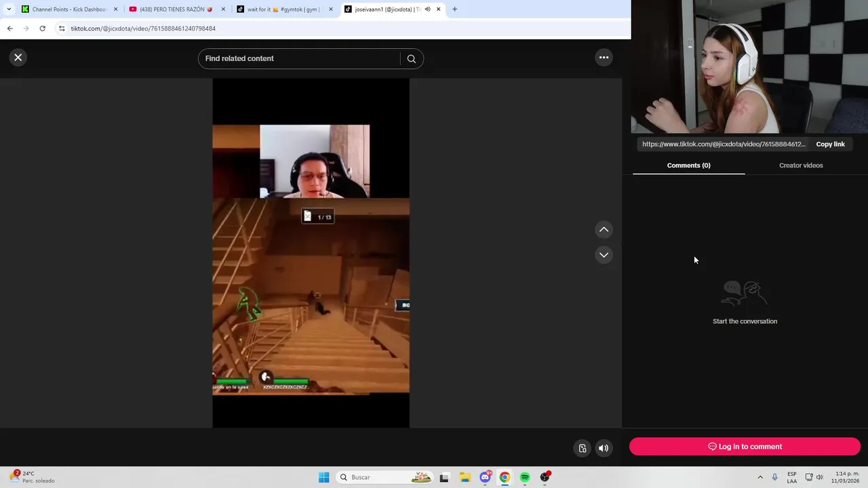Close the YouTube PERO TIENES RAZÓN tab
The image size is (868, 488).
coord(223,9)
